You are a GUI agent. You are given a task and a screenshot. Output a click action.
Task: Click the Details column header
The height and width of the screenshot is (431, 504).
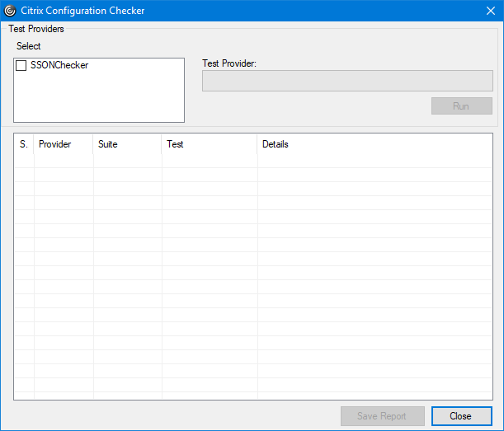pos(374,144)
